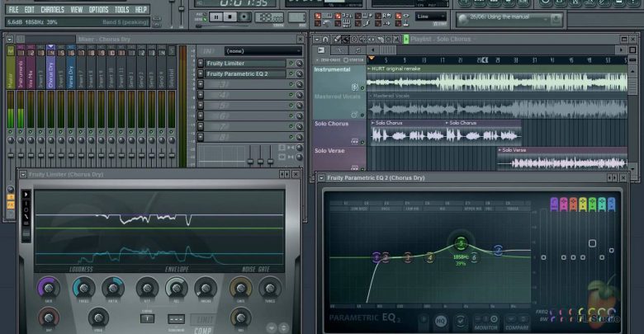Pause playback with the transport pause button
Screen dimensions: 644x334
(215, 16)
